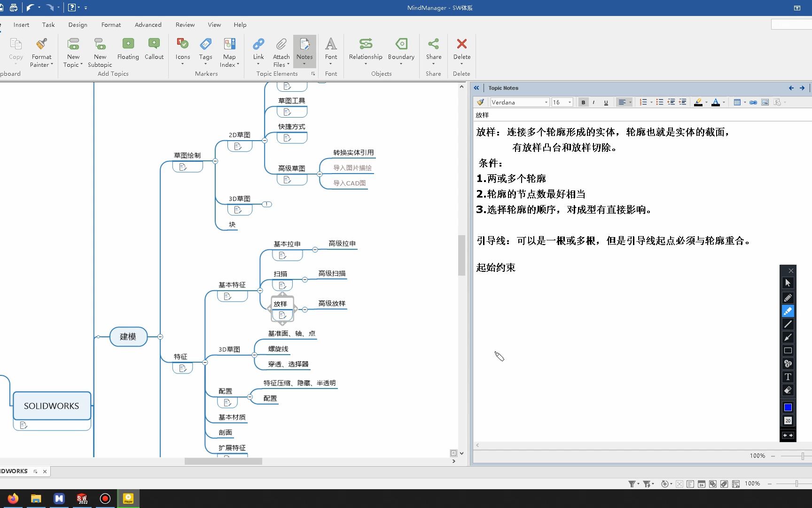The width and height of the screenshot is (812, 508).
Task: Increase indent in Topic Notes toolbar
Action: tap(682, 102)
